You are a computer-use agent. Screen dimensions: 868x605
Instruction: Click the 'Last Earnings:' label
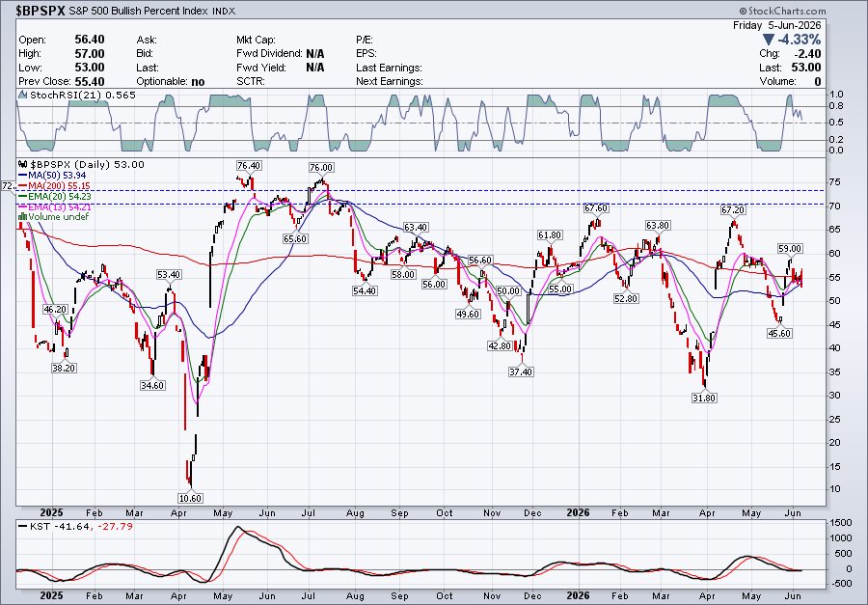pyautogui.click(x=390, y=68)
